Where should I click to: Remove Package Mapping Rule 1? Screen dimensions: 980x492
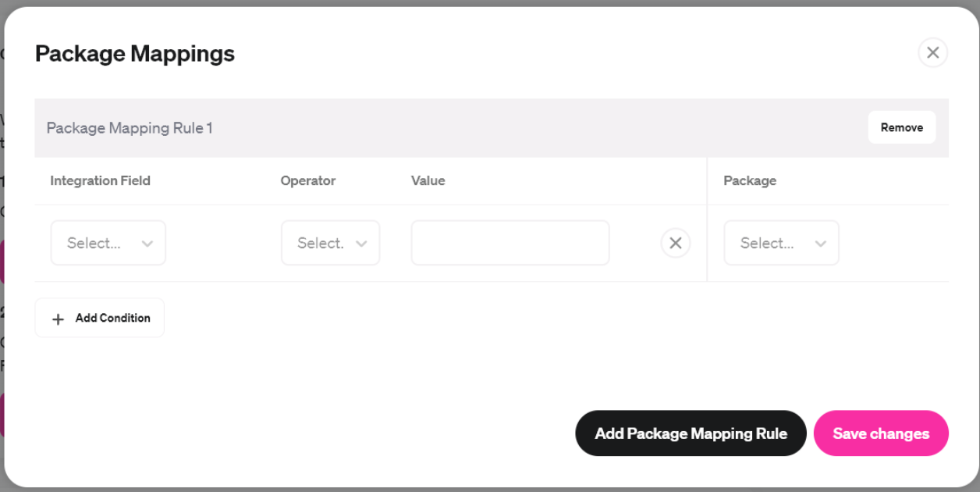tap(902, 127)
